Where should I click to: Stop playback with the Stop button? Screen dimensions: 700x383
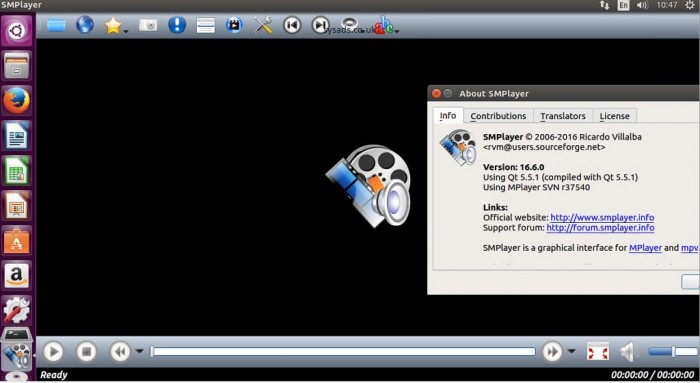coord(86,352)
